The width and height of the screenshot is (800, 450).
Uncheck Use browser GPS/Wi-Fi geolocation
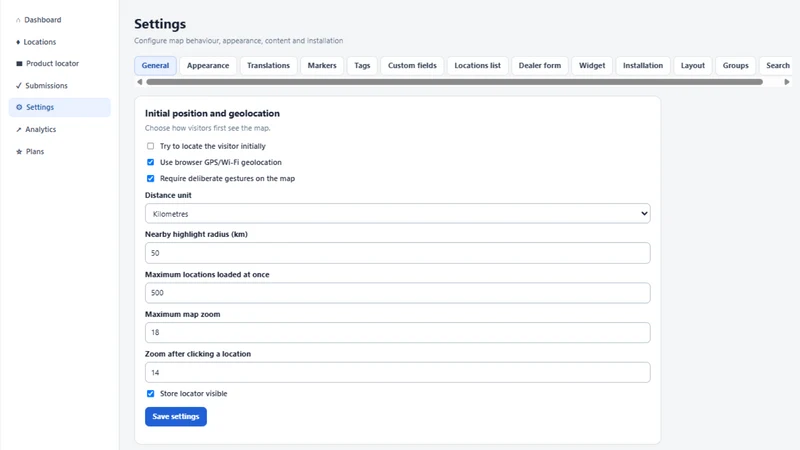pos(151,162)
